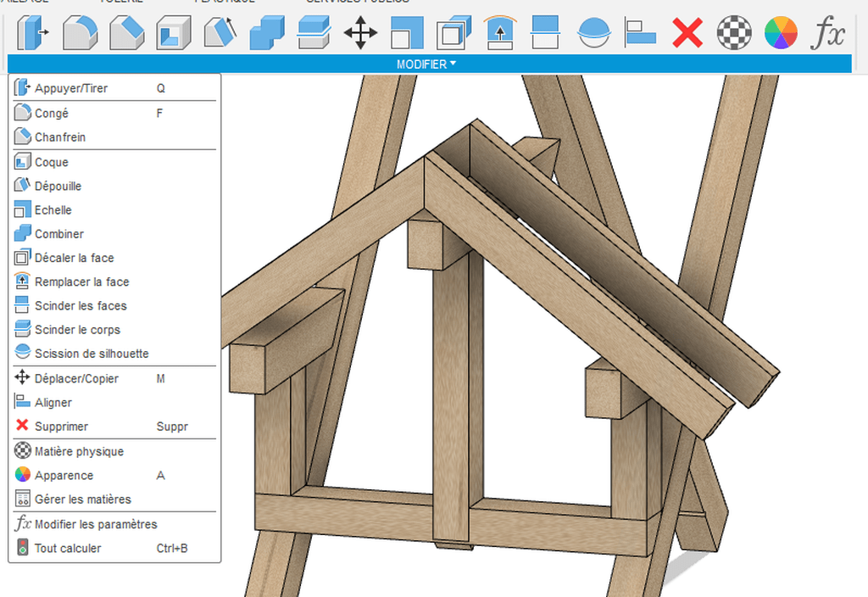The height and width of the screenshot is (597, 868).
Task: Select the Scission de silhouette toolbar icon
Action: [x=594, y=33]
